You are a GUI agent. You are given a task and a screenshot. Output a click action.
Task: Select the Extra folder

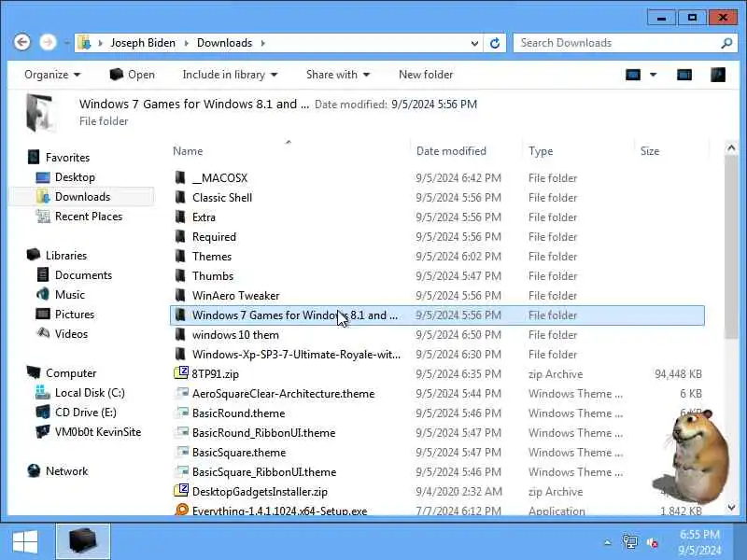204,217
